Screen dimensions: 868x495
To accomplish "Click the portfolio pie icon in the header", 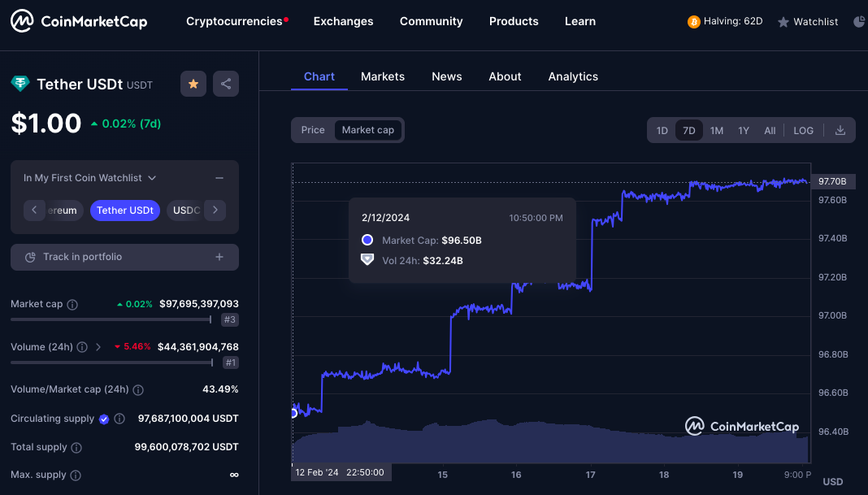I will click(860, 22).
